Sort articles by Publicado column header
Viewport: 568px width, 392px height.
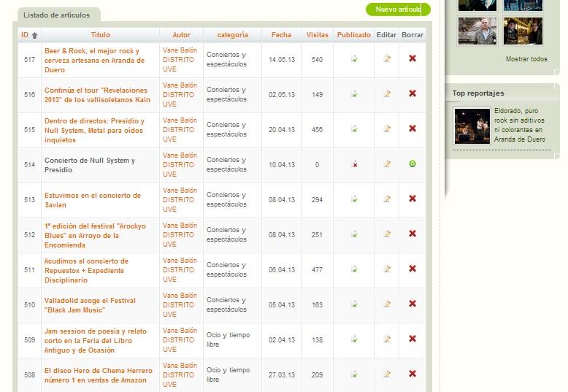click(354, 35)
